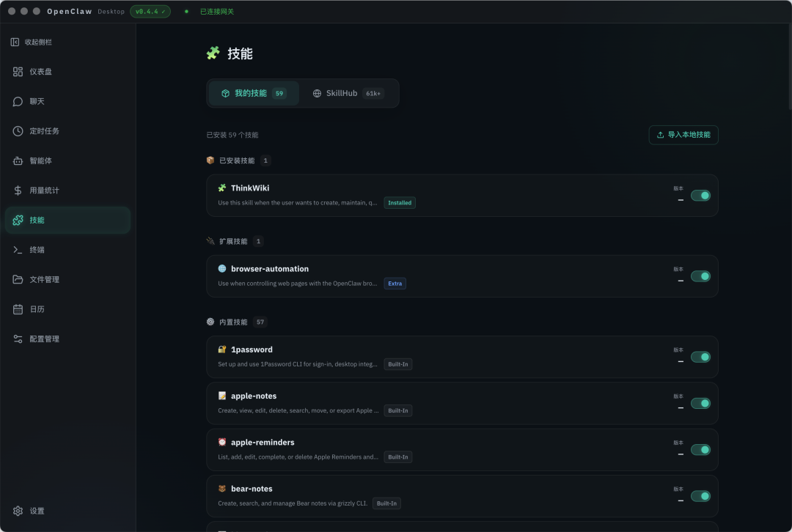Click the 收起侧栏 label

38,42
